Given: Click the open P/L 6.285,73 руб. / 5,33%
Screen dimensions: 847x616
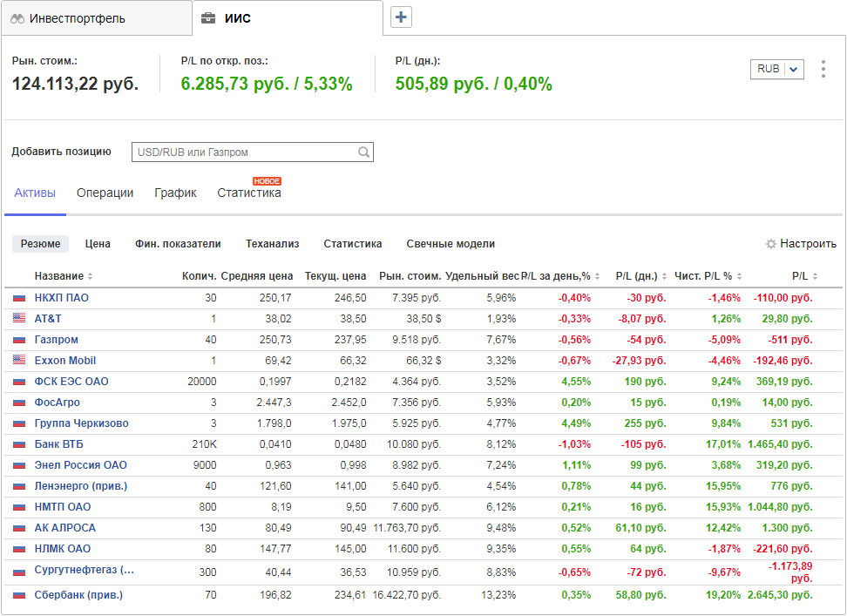Looking at the screenshot, I should tap(267, 84).
